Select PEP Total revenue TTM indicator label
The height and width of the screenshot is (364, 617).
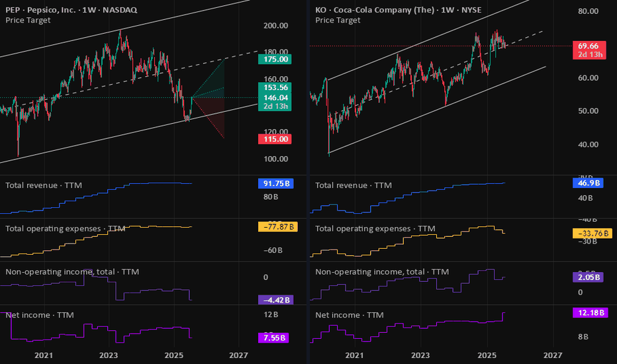(x=44, y=185)
